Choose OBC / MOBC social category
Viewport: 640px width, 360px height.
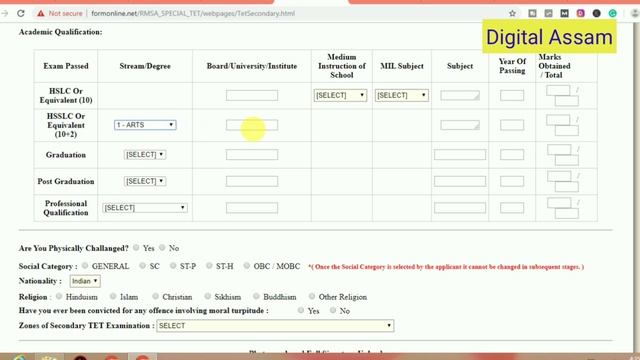[247, 265]
